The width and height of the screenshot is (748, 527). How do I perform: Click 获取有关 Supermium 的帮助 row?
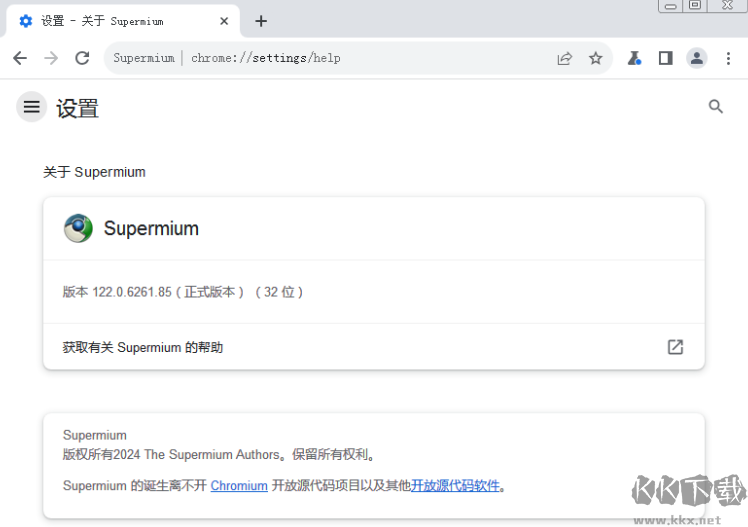[x=374, y=347]
